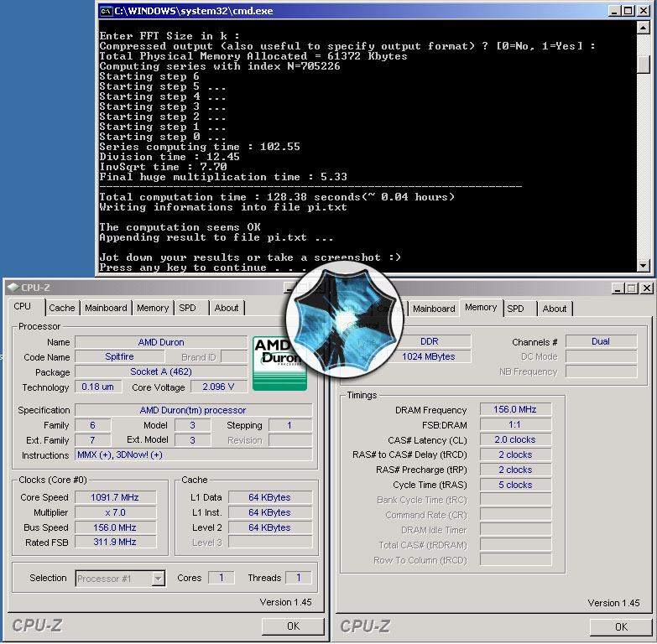Open Memory tab in left CPU-Z window
657x644 pixels.
pos(153,308)
